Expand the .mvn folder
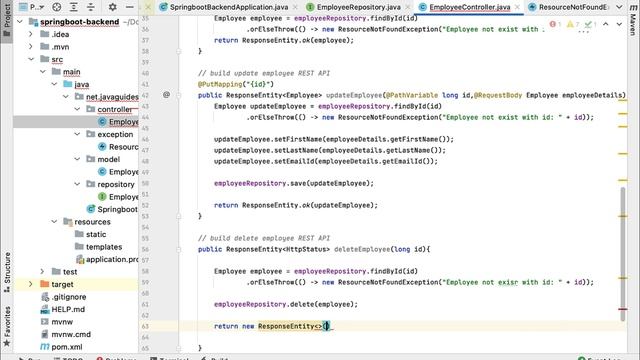Screen dimensions: 640x360 (x=31, y=47)
